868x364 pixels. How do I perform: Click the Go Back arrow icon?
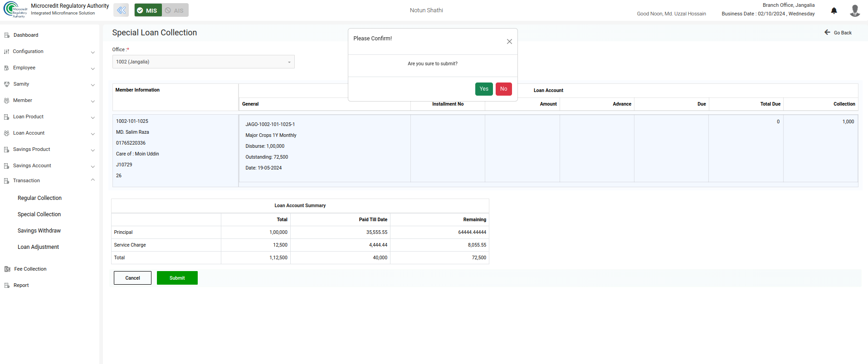tap(827, 33)
